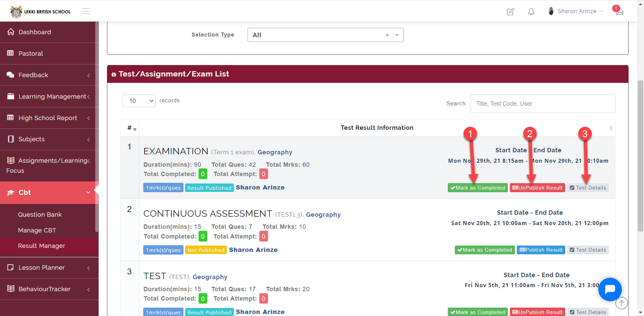
Task: Click the Not Published badge
Action: click(x=206, y=250)
